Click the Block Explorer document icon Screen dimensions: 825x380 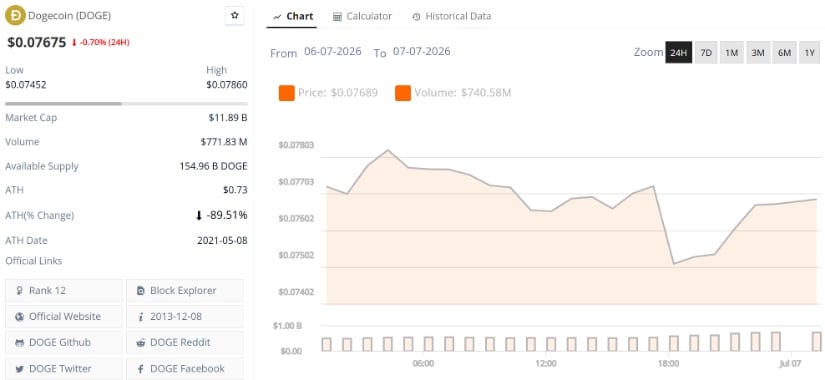(x=140, y=291)
